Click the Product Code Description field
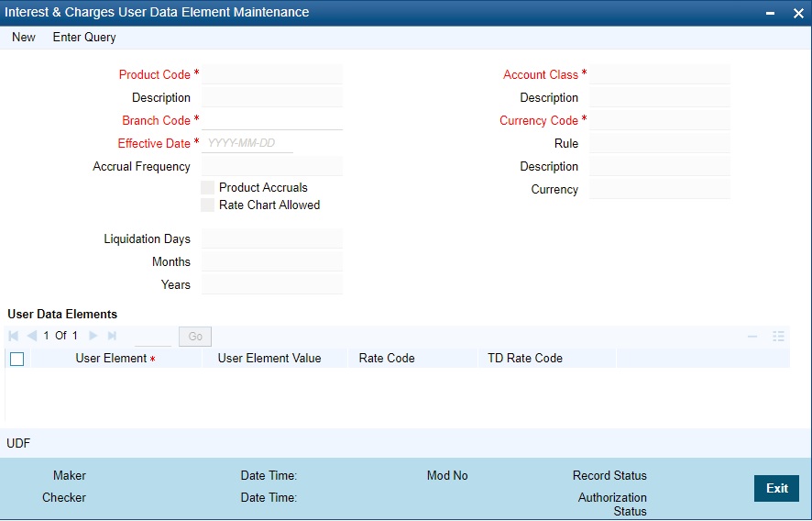The width and height of the screenshot is (812, 521). (x=272, y=97)
